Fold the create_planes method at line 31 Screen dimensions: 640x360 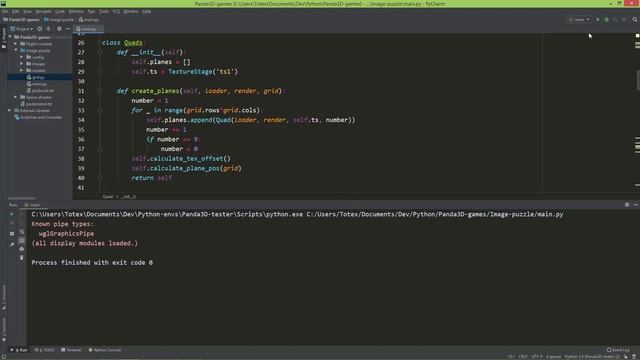[x=100, y=91]
